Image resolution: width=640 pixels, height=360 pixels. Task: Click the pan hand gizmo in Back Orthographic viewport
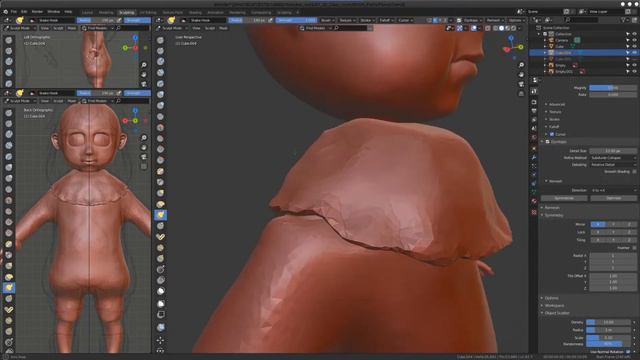(x=144, y=147)
